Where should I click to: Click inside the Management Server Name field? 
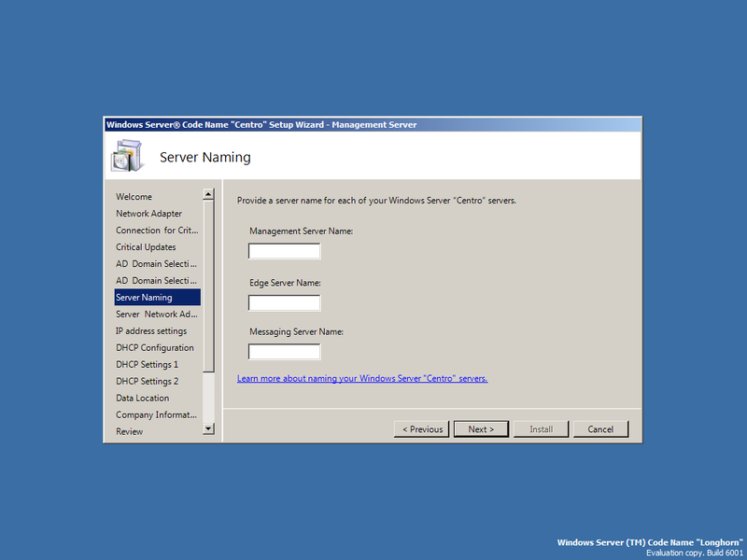coord(284,250)
